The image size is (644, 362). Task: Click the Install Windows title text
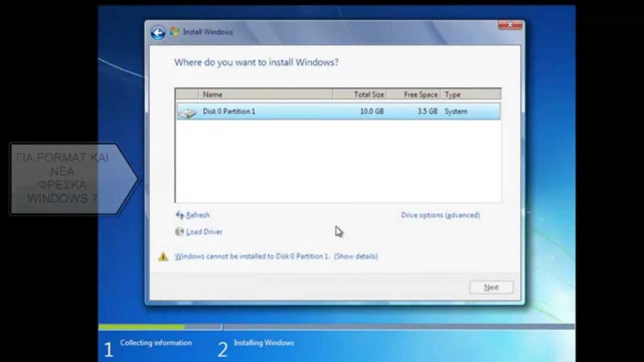pos(208,32)
